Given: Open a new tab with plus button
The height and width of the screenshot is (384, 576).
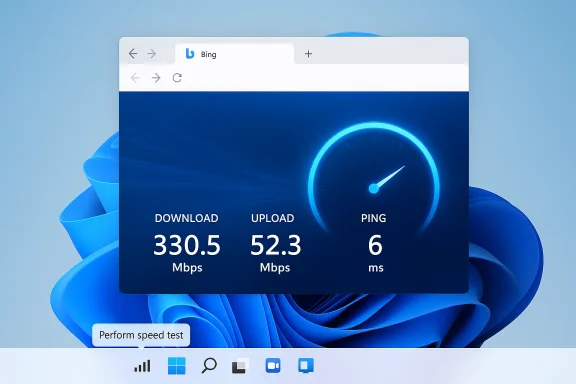Looking at the screenshot, I should point(309,54).
